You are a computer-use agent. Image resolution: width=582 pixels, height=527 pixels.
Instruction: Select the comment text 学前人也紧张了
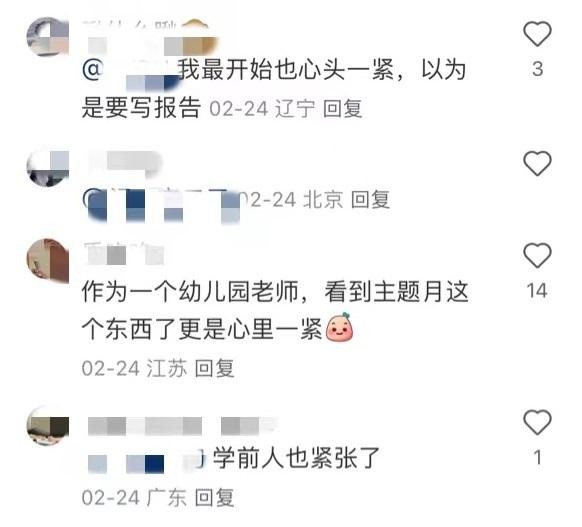point(296,458)
